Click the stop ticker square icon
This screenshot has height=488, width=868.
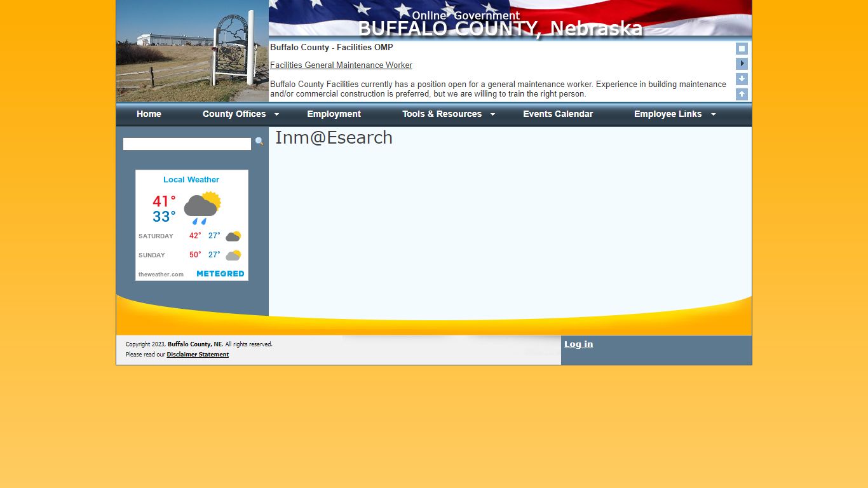coord(742,49)
